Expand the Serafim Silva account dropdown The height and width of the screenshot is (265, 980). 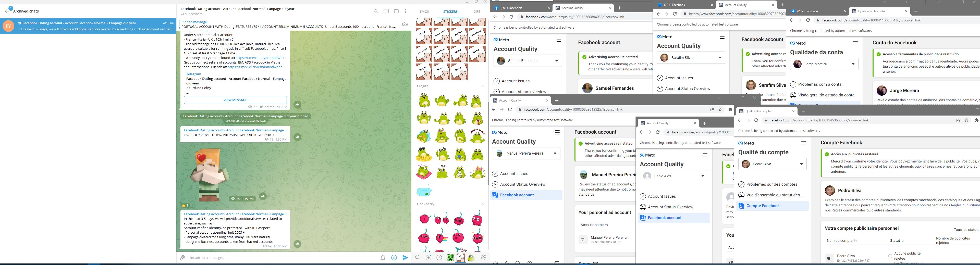[x=691, y=58]
